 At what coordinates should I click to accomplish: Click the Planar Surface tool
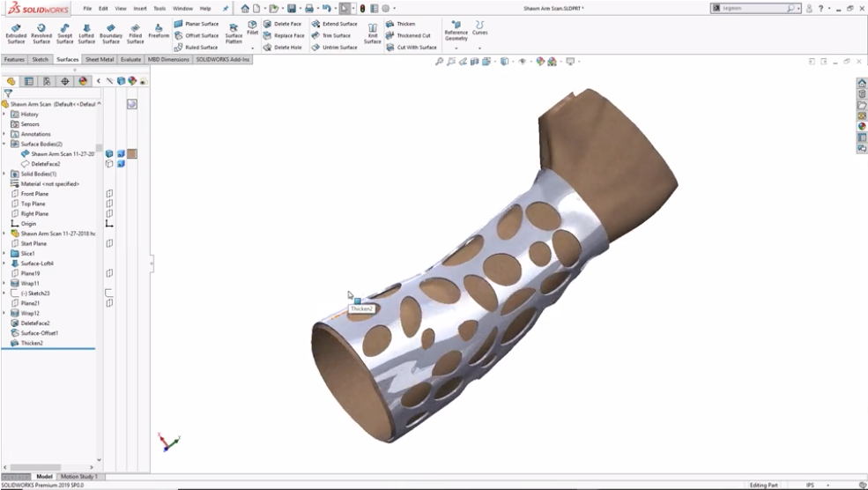[x=197, y=24]
